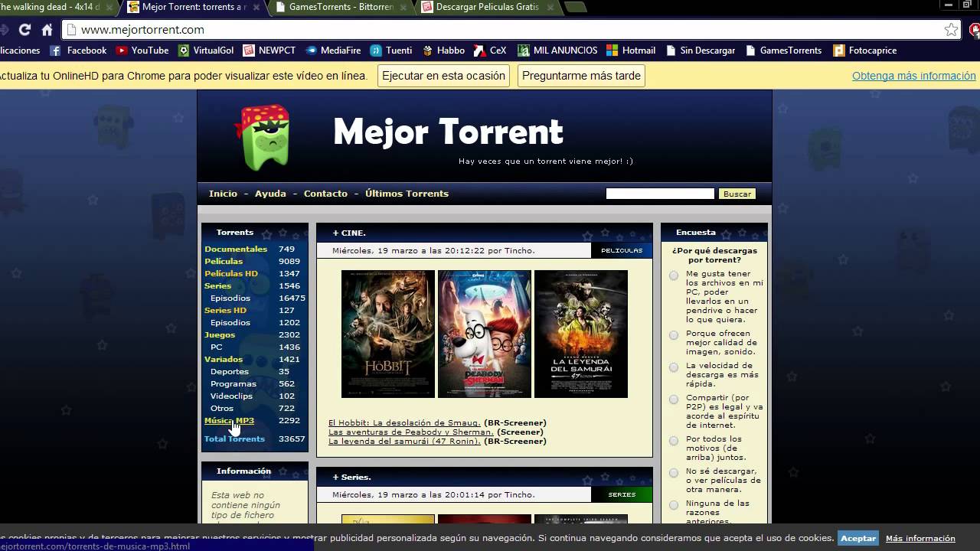Open Series torrent category
The width and height of the screenshot is (980, 551).
(217, 285)
